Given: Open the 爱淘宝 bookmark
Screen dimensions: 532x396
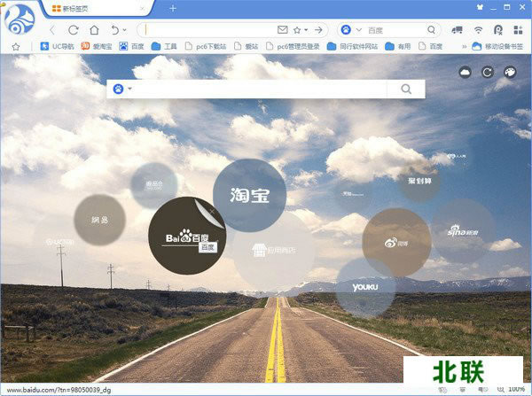Looking at the screenshot, I should 97,46.
